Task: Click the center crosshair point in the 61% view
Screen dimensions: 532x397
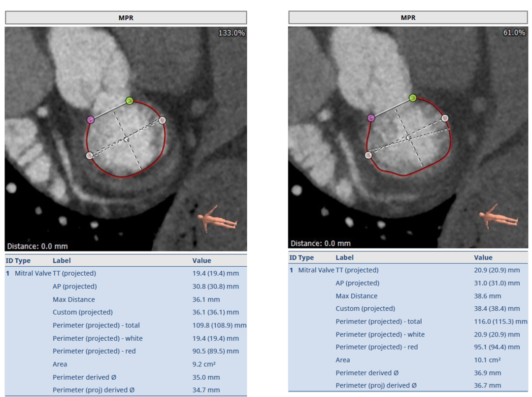Action: pyautogui.click(x=408, y=138)
